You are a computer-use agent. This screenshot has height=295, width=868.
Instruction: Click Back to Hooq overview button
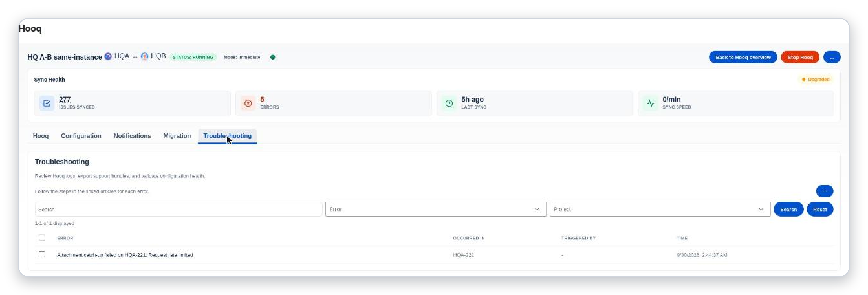coord(743,57)
